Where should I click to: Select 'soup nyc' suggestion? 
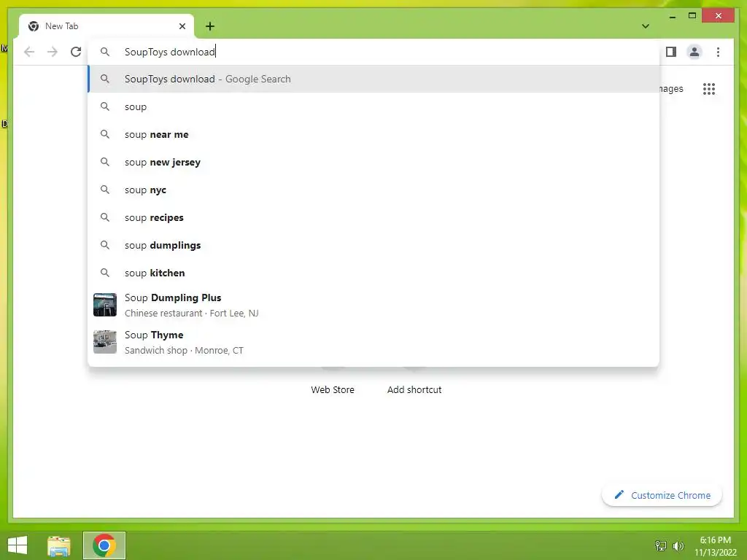pyautogui.click(x=373, y=190)
